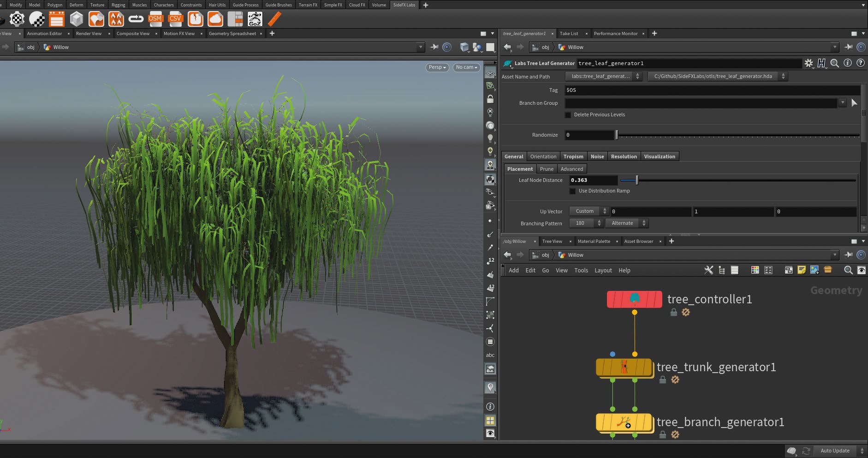Image resolution: width=868 pixels, height=458 pixels.
Task: Open network editor tools wrench icon
Action: tap(709, 270)
